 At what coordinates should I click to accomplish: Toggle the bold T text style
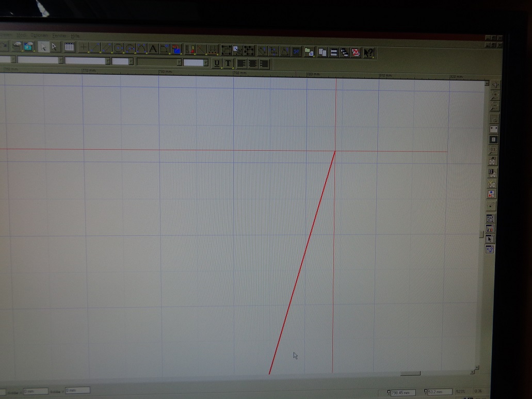pyautogui.click(x=228, y=63)
